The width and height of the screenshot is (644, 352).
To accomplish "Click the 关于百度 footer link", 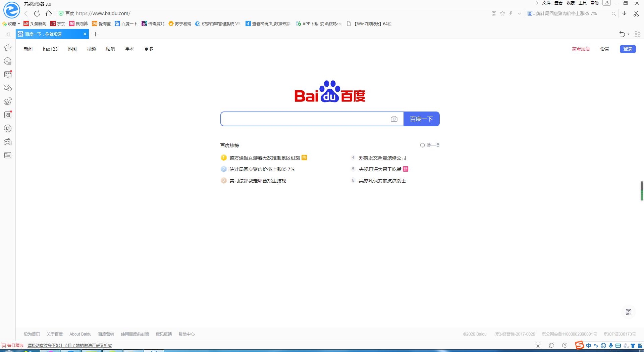I will 55,334.
